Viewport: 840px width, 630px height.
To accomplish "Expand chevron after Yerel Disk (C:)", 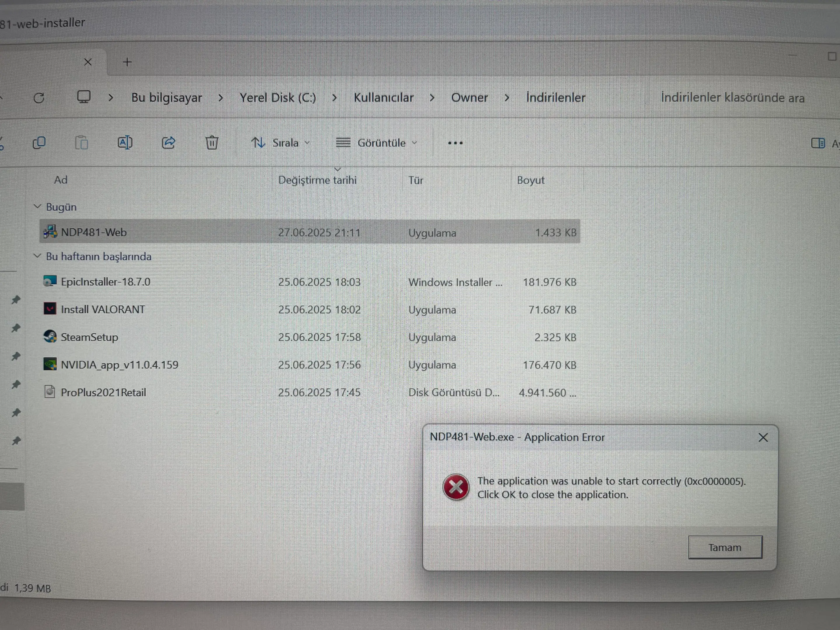I will (x=335, y=98).
